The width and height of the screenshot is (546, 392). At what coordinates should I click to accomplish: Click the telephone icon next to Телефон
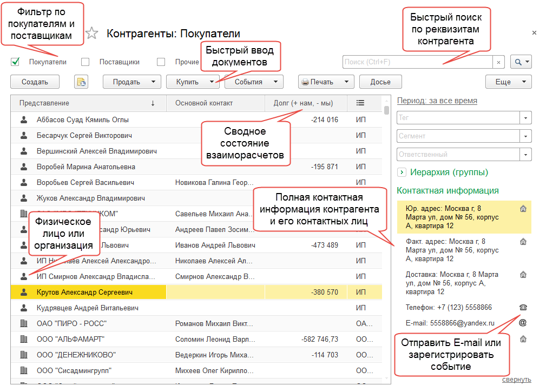523,307
